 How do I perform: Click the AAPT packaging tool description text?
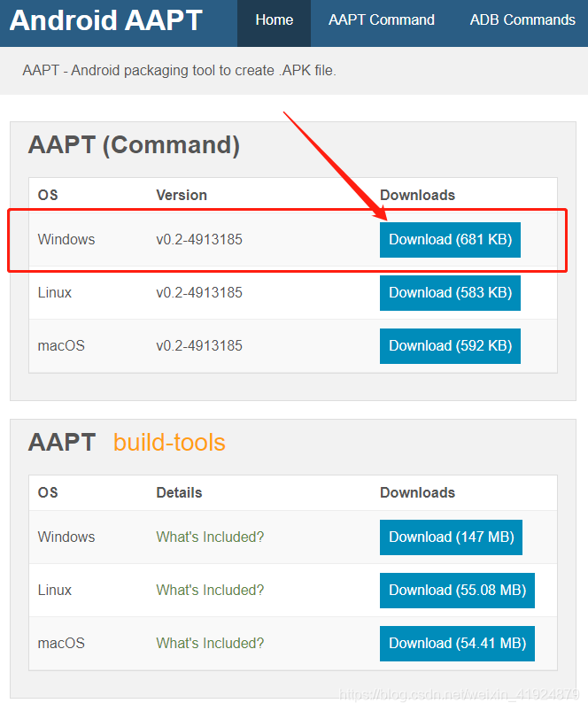click(179, 71)
